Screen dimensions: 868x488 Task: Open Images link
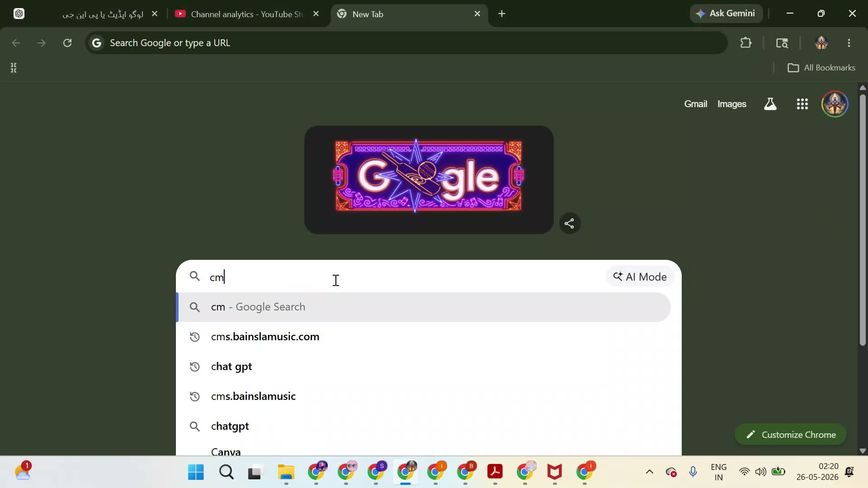tap(732, 104)
